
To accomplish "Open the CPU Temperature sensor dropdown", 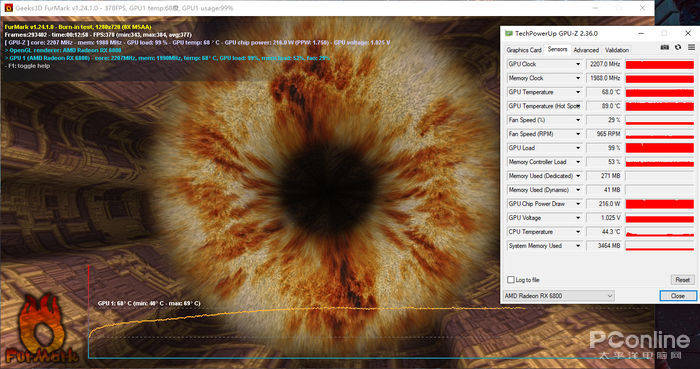I will point(578,232).
